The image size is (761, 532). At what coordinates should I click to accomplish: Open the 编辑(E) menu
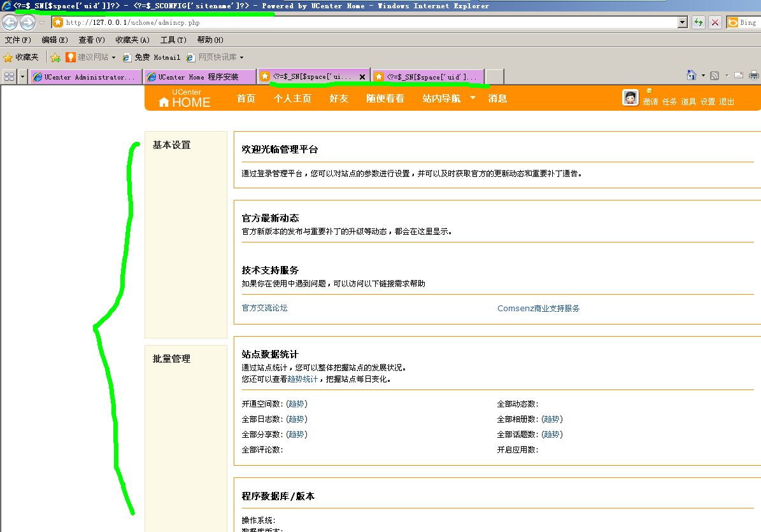(x=55, y=39)
